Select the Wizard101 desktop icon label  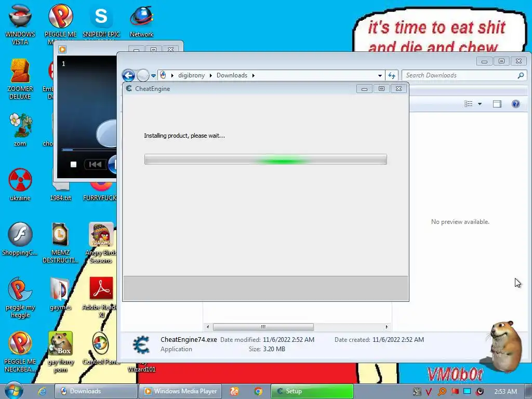coord(141,369)
